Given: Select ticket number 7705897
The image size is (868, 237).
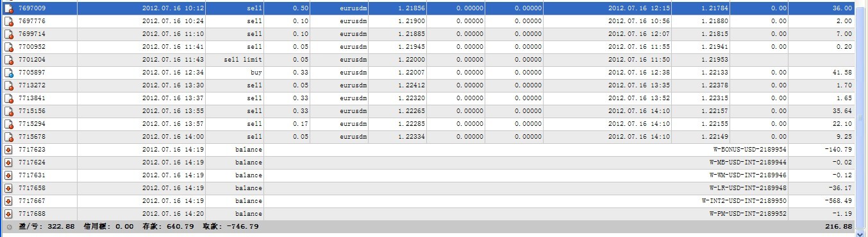Looking at the screenshot, I should 32,73.
